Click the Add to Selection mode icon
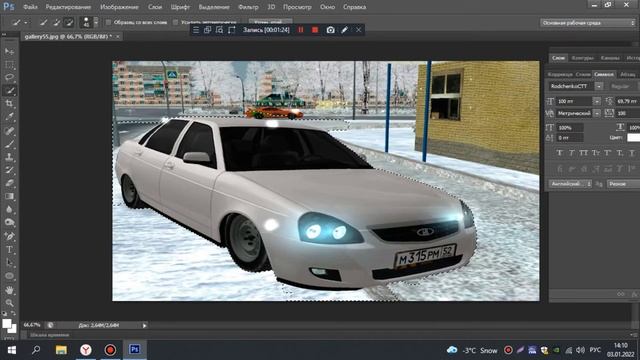 click(x=56, y=22)
